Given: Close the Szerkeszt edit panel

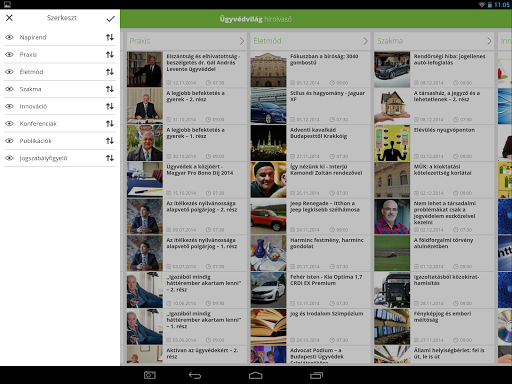Looking at the screenshot, I should (9, 18).
